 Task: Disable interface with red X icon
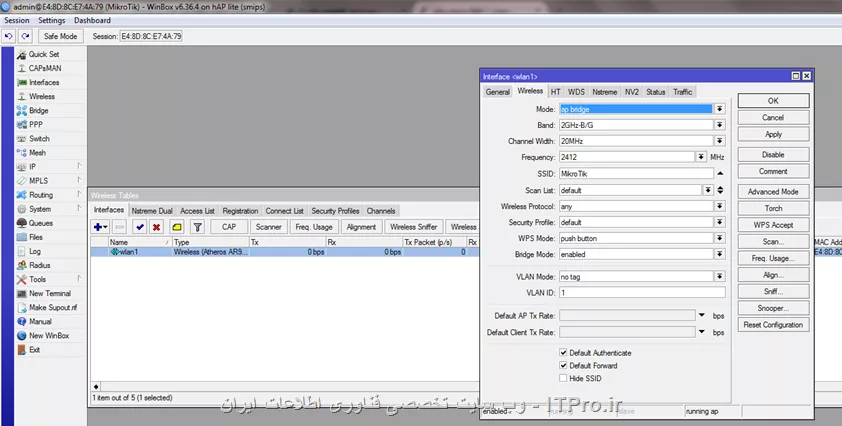[156, 227]
